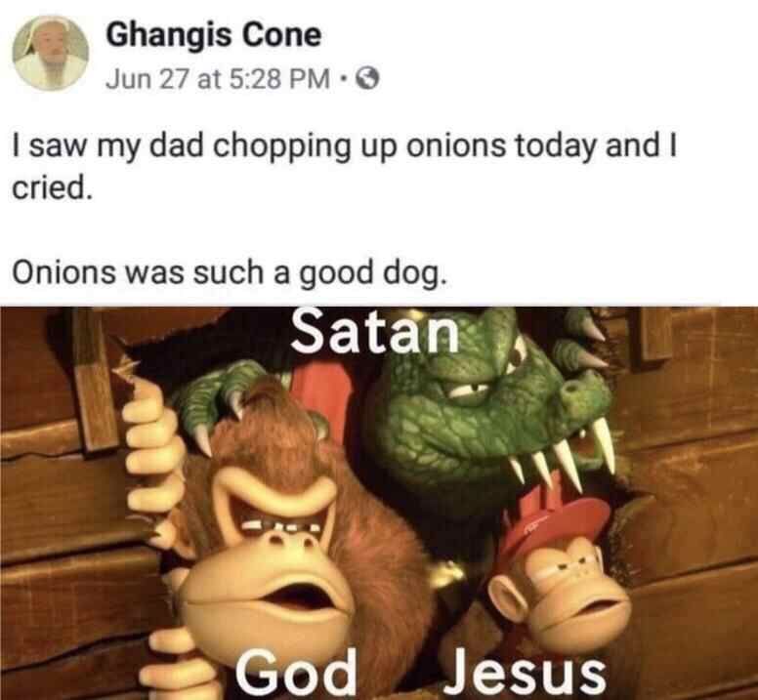This screenshot has width=758, height=700.
Task: Click the 'God' caption on the image
Action: pos(295,673)
